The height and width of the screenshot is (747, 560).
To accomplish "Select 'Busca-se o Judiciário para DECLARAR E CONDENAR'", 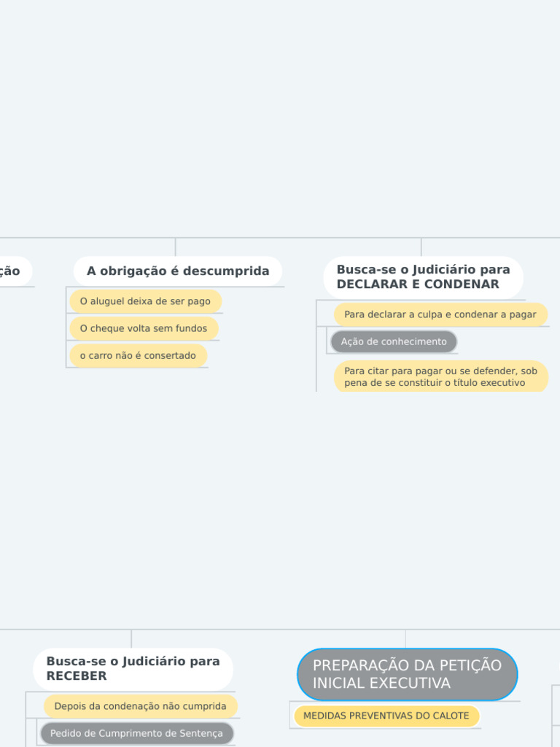I will tap(424, 277).
